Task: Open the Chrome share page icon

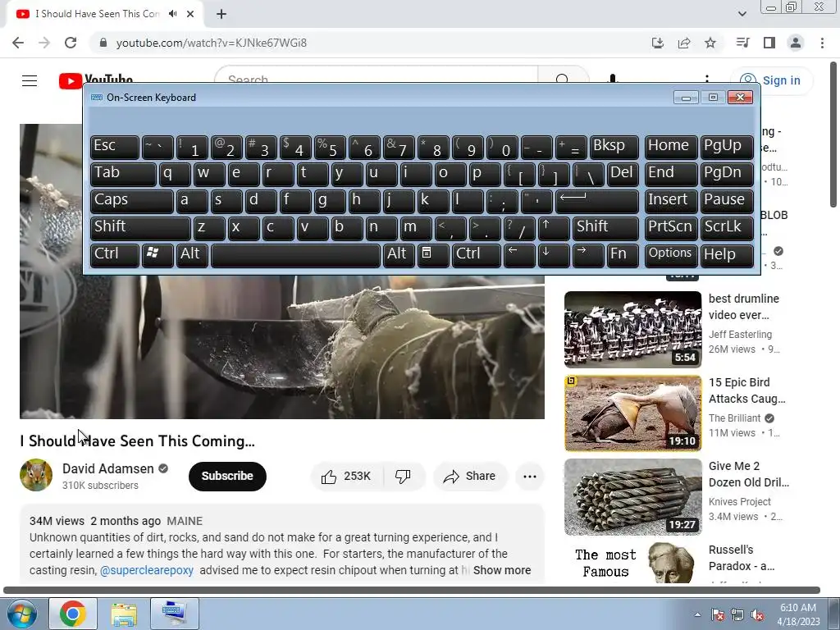Action: tap(684, 43)
